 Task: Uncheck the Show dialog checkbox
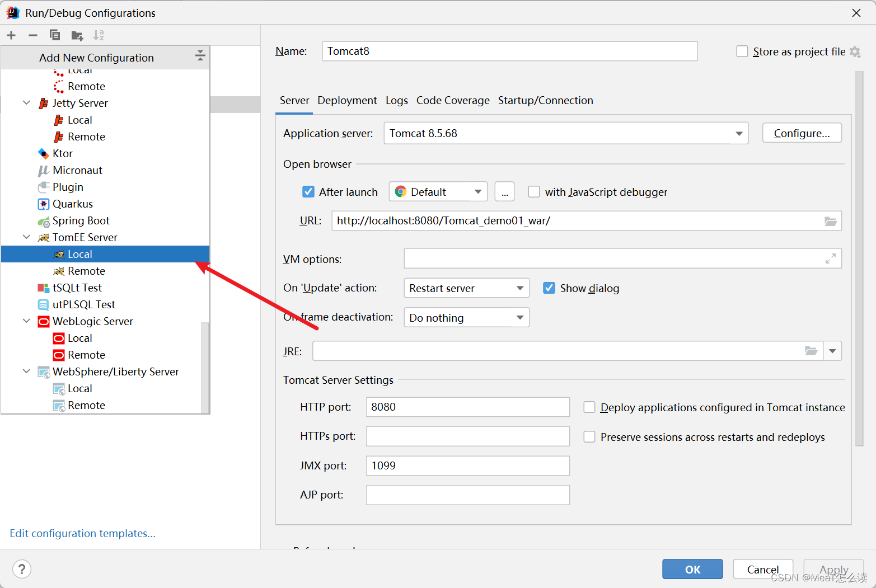549,288
